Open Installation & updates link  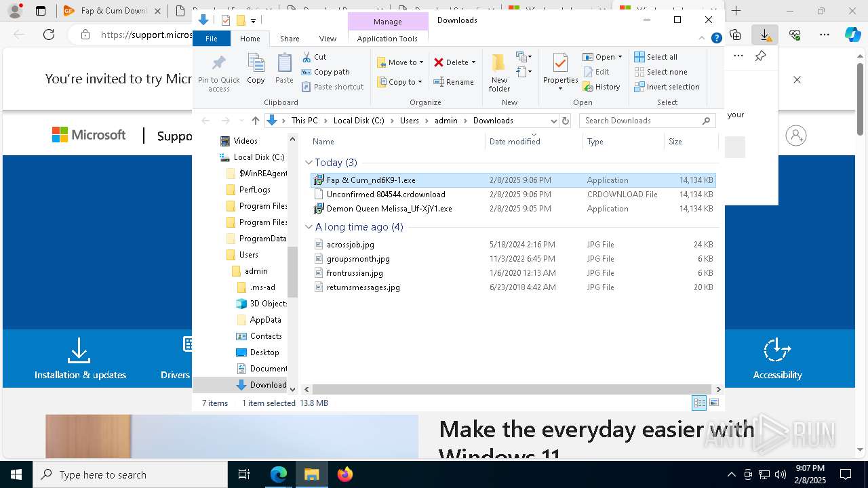[80, 359]
